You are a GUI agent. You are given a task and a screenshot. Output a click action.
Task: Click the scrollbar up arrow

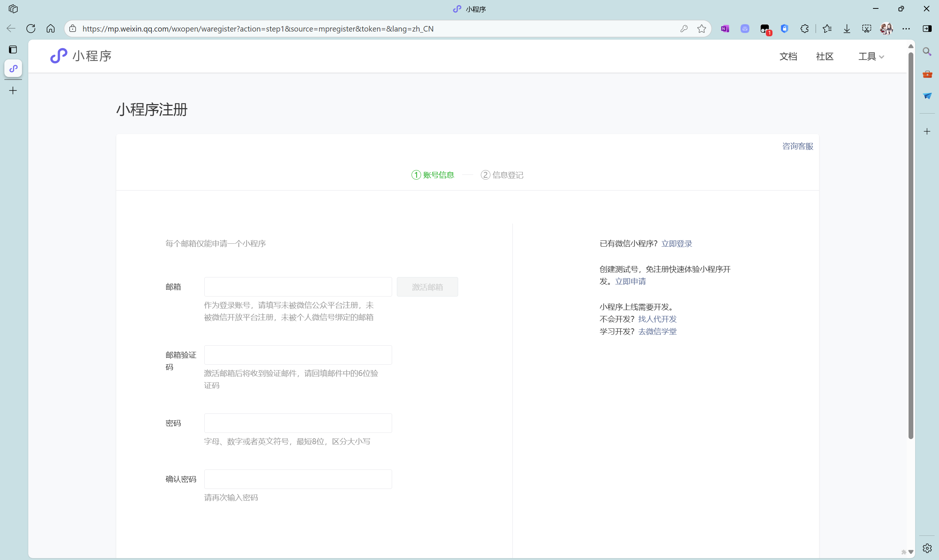point(911,46)
